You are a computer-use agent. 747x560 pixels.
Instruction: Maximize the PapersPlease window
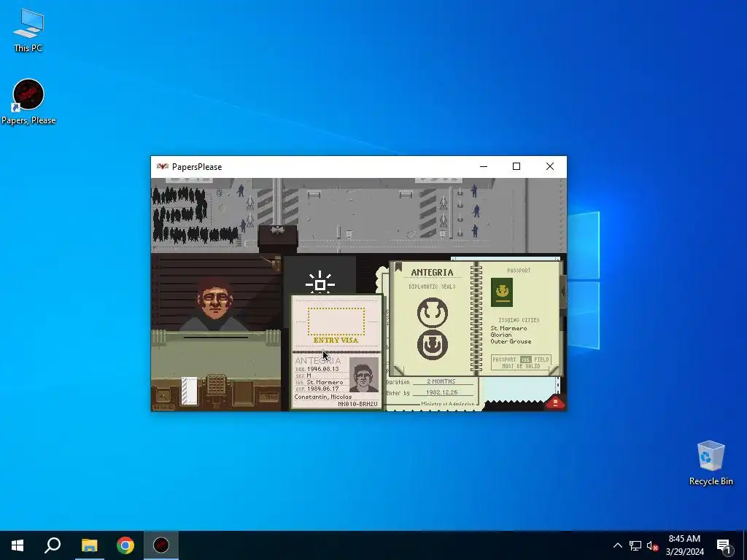[516, 167]
